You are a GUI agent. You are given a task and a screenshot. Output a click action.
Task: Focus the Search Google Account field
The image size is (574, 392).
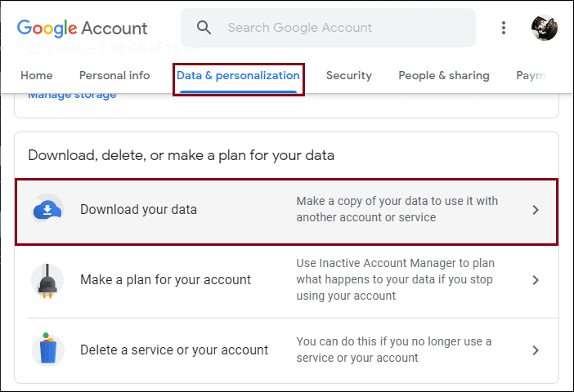329,28
